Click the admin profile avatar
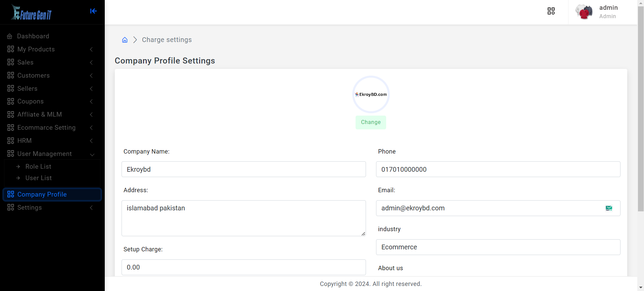Viewport: 644px width, 291px height. (584, 12)
